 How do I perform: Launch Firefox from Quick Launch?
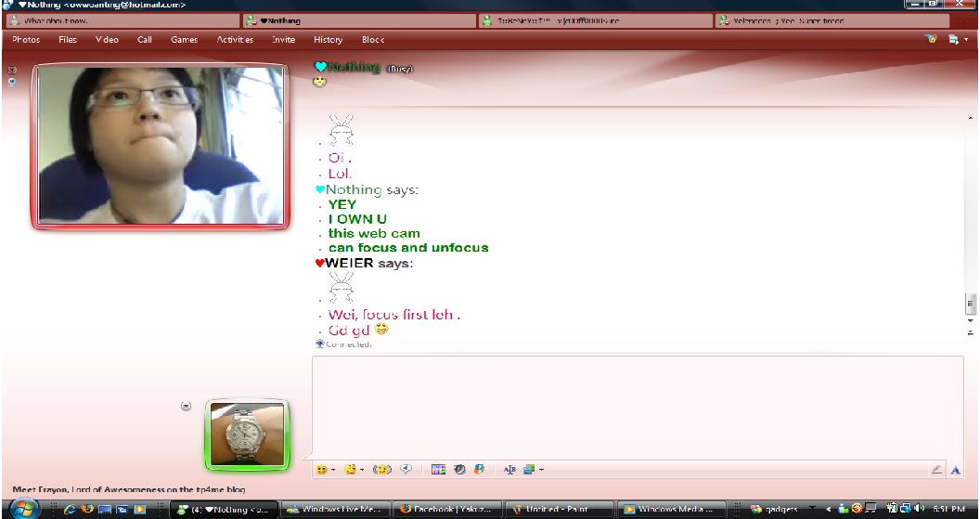87,509
